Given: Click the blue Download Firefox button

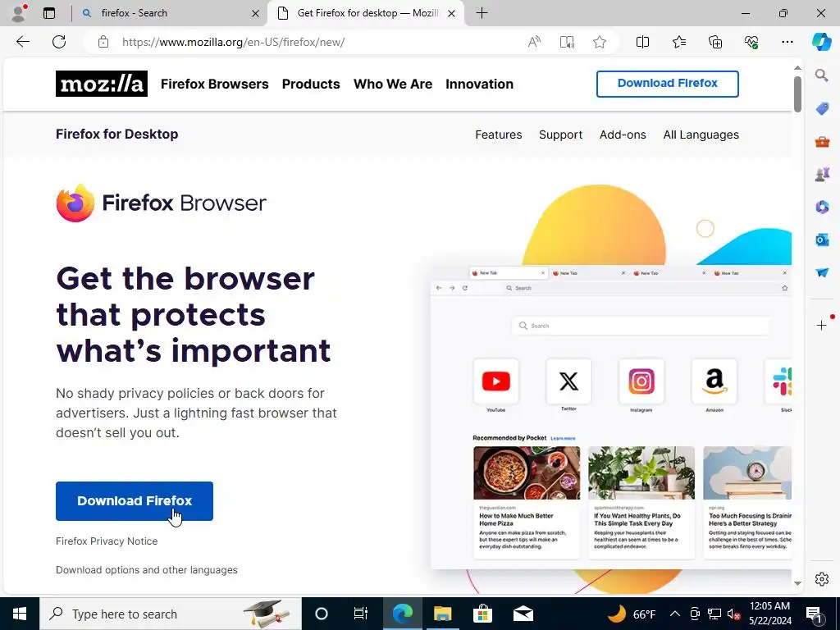Looking at the screenshot, I should 135,501.
